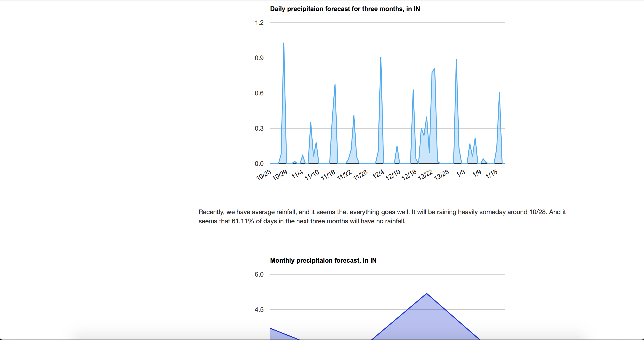Click the 61.11% text in paragraph
This screenshot has width=644, height=340.
tap(242, 221)
